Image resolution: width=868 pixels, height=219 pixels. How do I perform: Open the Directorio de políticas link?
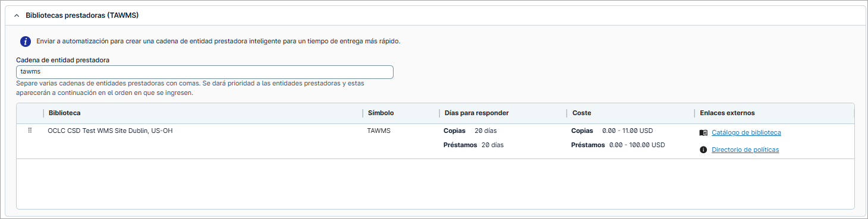click(x=745, y=150)
